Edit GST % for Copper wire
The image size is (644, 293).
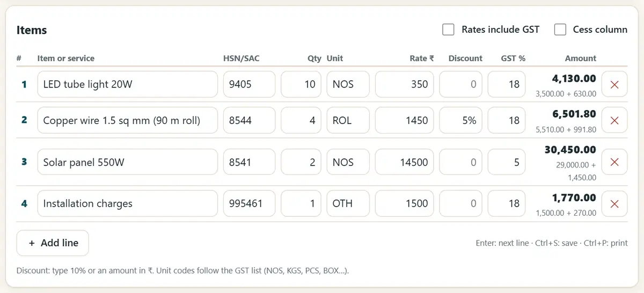click(x=507, y=120)
